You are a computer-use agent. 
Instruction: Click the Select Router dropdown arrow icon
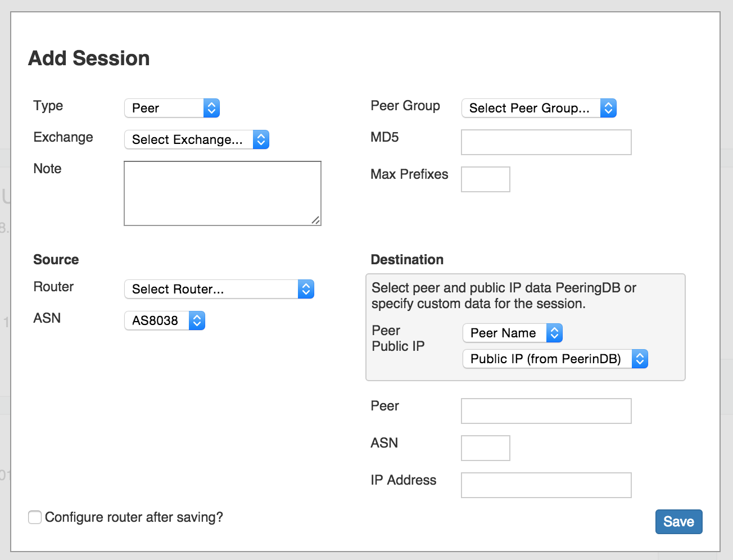[x=306, y=289]
